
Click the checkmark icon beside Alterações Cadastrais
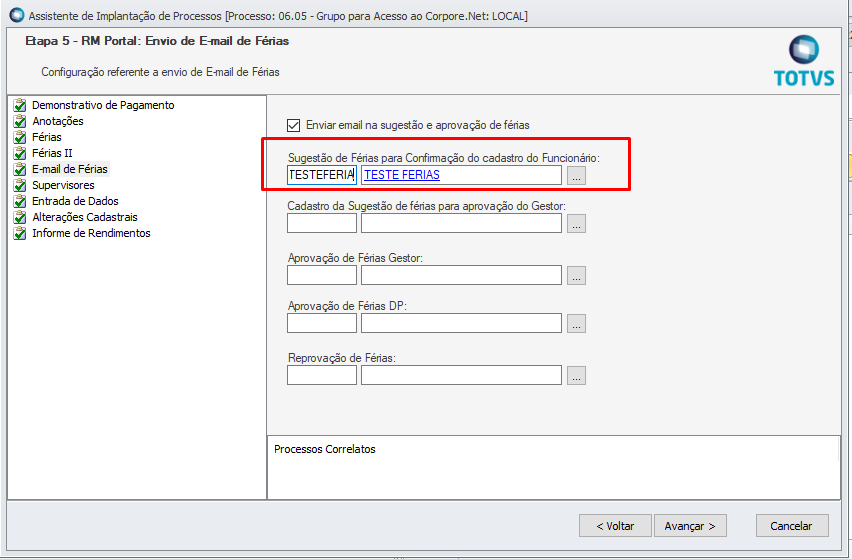click(x=20, y=217)
